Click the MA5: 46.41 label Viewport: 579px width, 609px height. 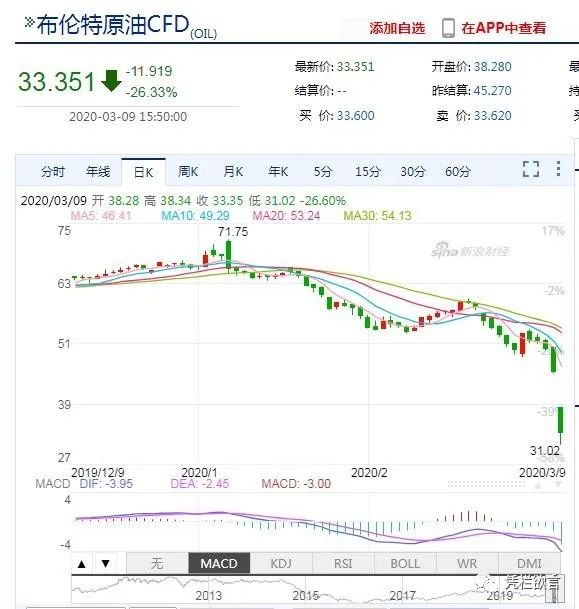101,216
